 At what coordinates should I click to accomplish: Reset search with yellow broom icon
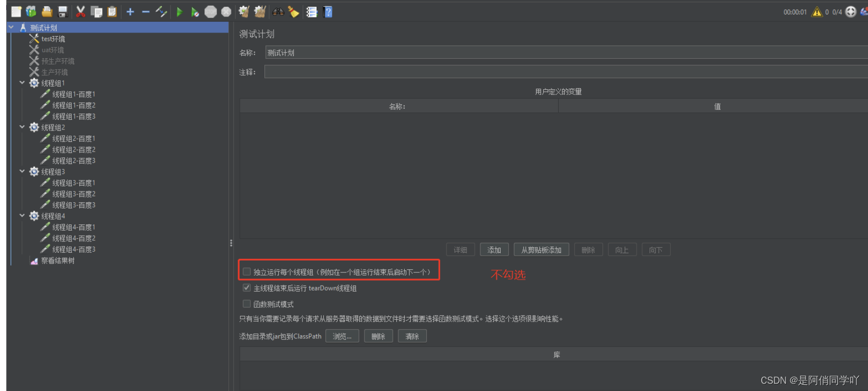coord(294,12)
